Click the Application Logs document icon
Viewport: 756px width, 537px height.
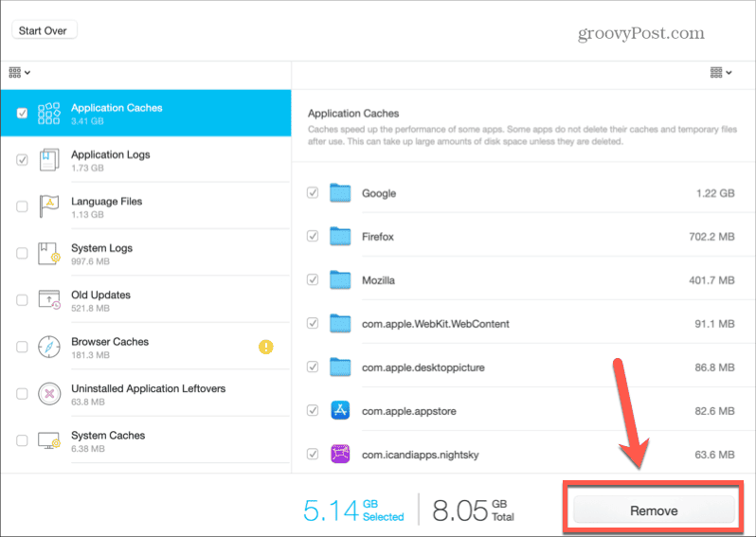[x=49, y=160]
